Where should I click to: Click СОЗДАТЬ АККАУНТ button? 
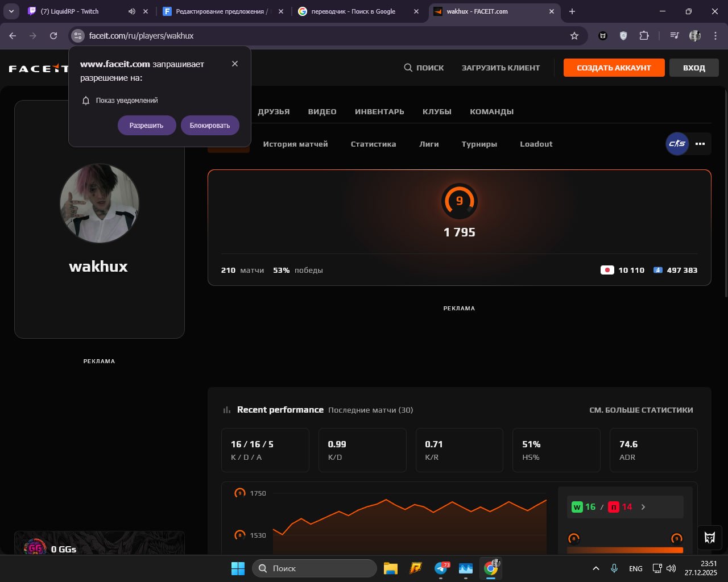coord(614,67)
